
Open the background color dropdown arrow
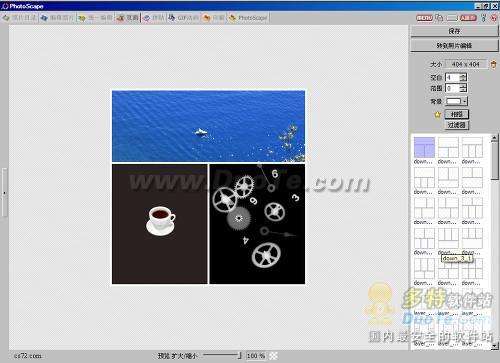pos(465,101)
